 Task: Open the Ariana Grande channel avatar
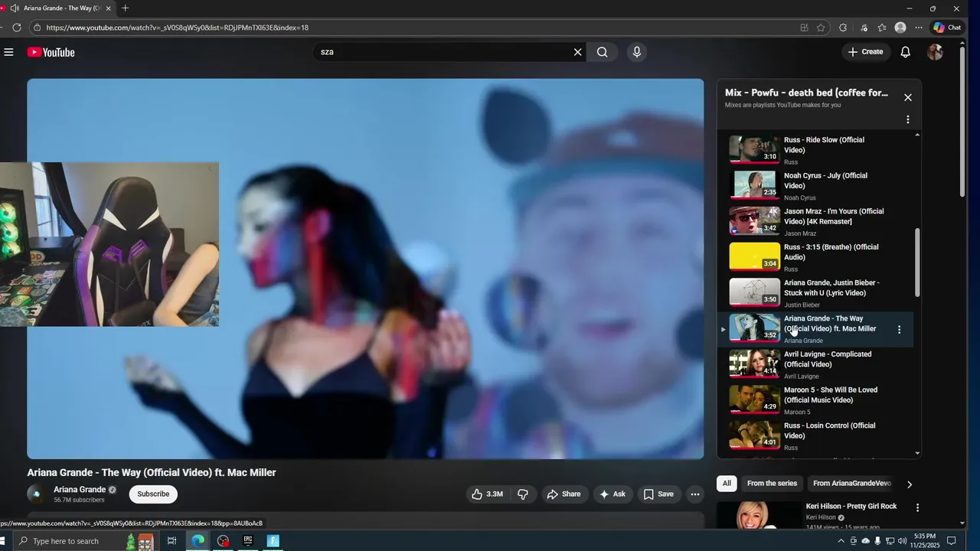pyautogui.click(x=36, y=494)
